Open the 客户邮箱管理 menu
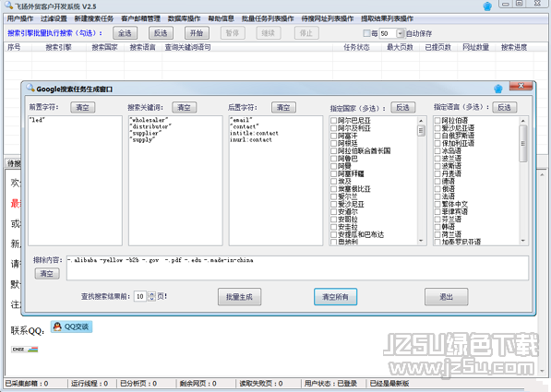The image size is (551, 392). coord(140,18)
